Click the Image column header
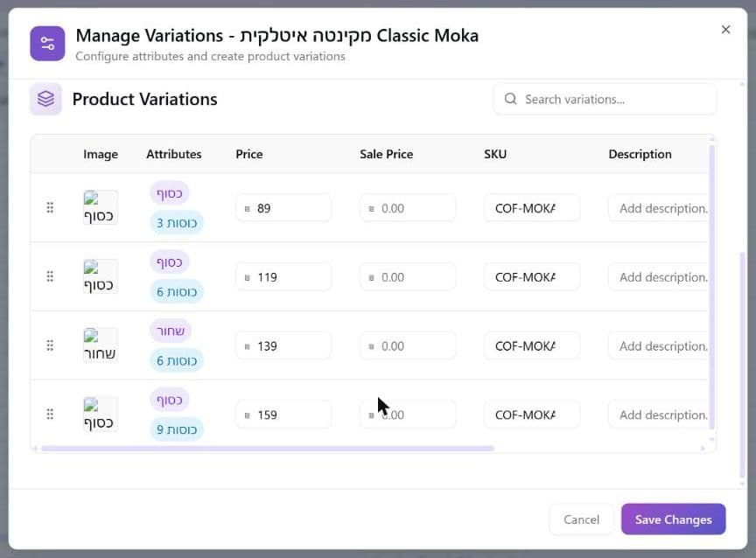The image size is (756, 558). [x=101, y=154]
